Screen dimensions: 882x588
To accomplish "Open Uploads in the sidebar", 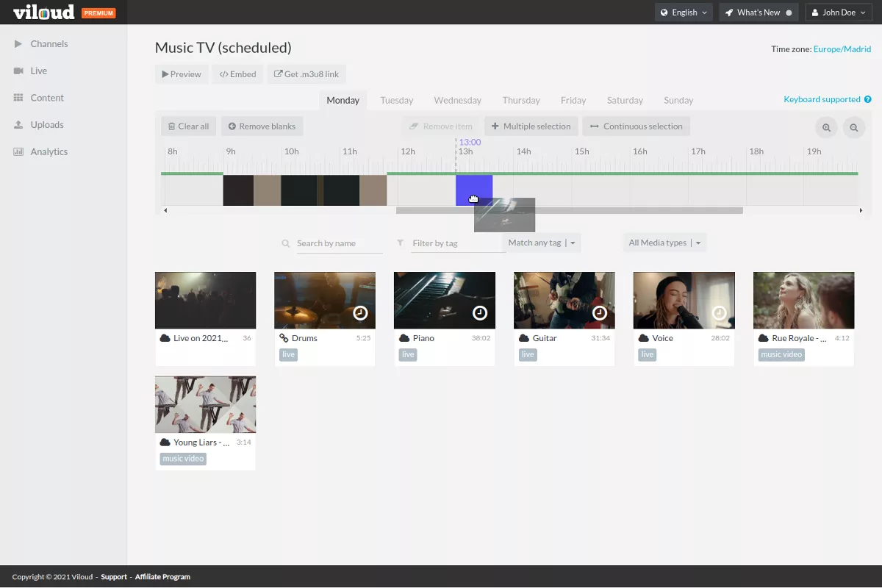I will pos(46,125).
